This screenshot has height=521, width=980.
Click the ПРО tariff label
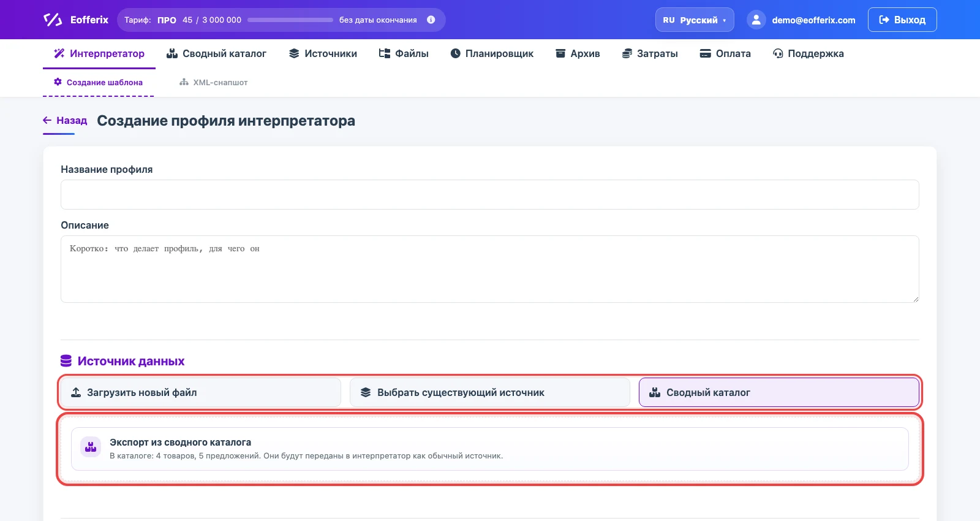167,20
